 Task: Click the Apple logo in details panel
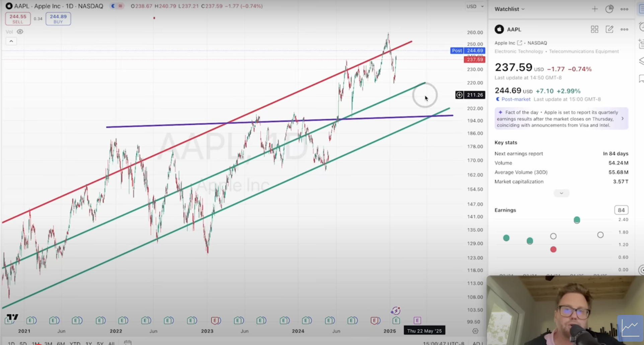coord(499,29)
